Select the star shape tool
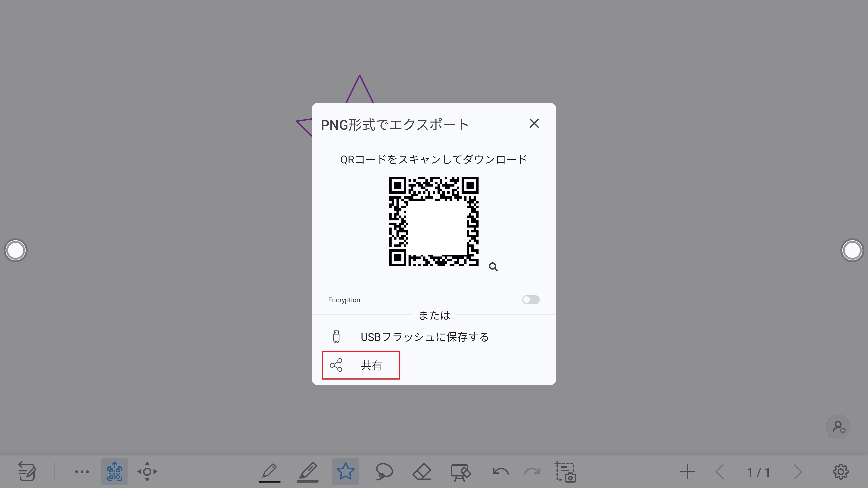Image resolution: width=868 pixels, height=488 pixels. tap(345, 472)
